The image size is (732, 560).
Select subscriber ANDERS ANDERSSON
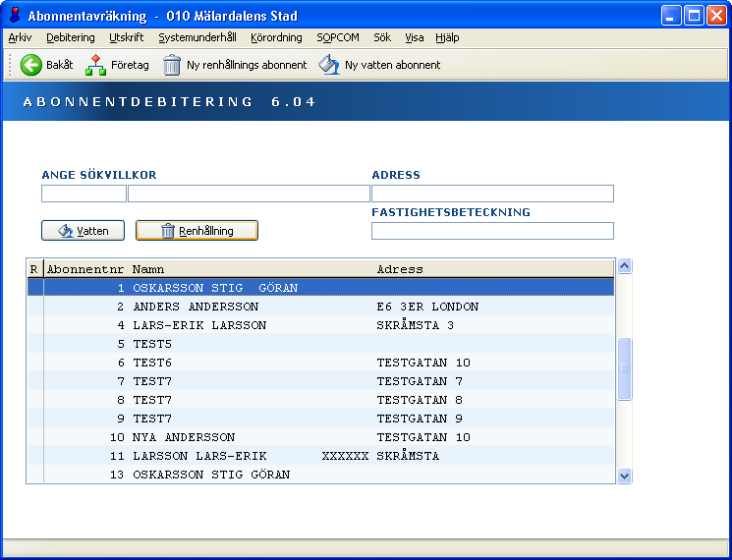click(x=320, y=307)
